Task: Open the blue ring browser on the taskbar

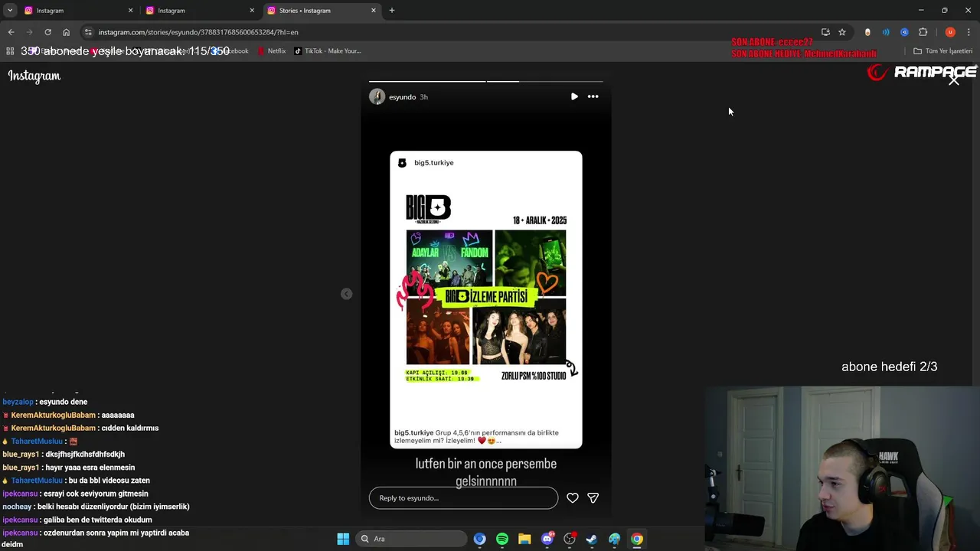Action: [479, 539]
